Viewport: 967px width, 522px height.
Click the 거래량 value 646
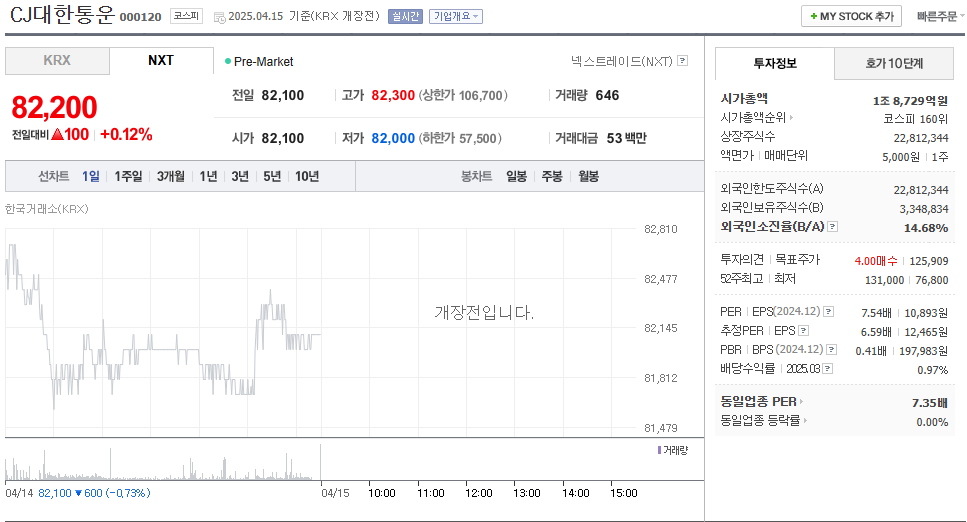(x=607, y=96)
